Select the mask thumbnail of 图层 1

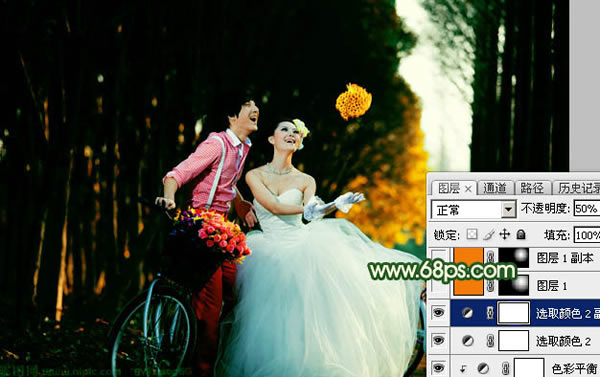coord(514,285)
